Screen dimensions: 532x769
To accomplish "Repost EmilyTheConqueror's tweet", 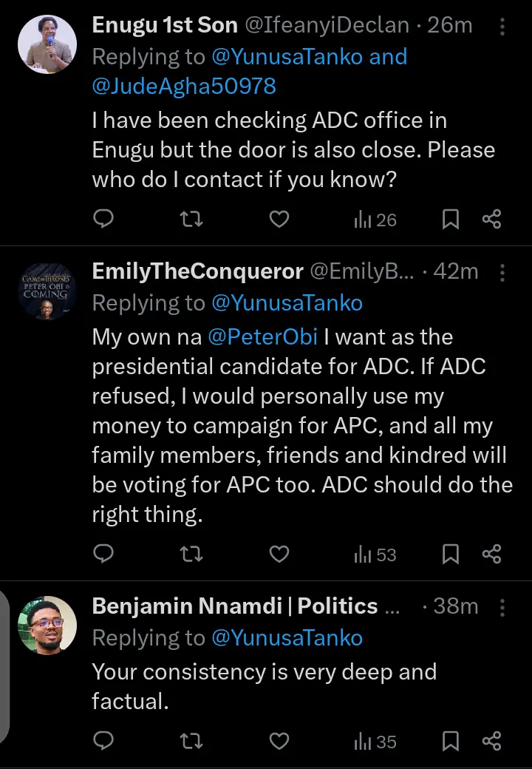I will [x=191, y=554].
